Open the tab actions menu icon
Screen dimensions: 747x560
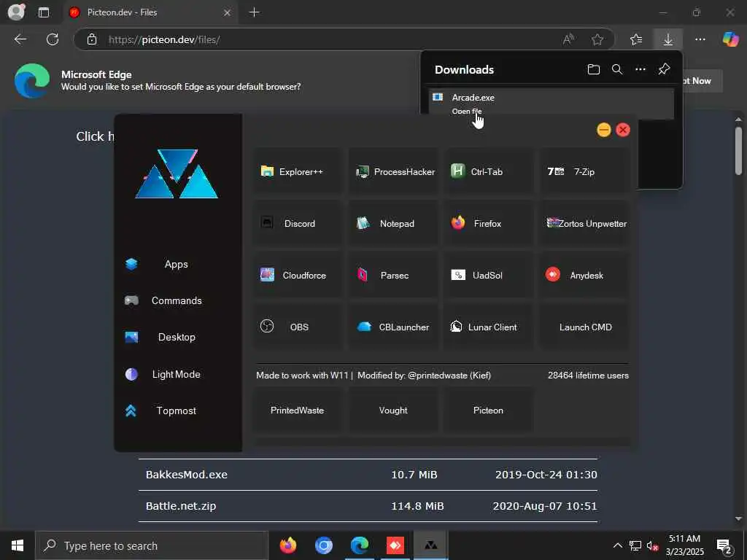pyautogui.click(x=44, y=12)
